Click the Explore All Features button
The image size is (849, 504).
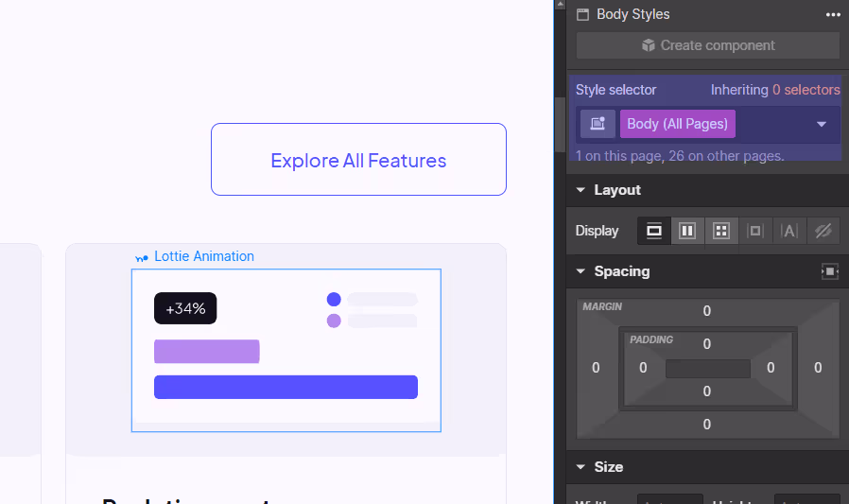tap(358, 159)
